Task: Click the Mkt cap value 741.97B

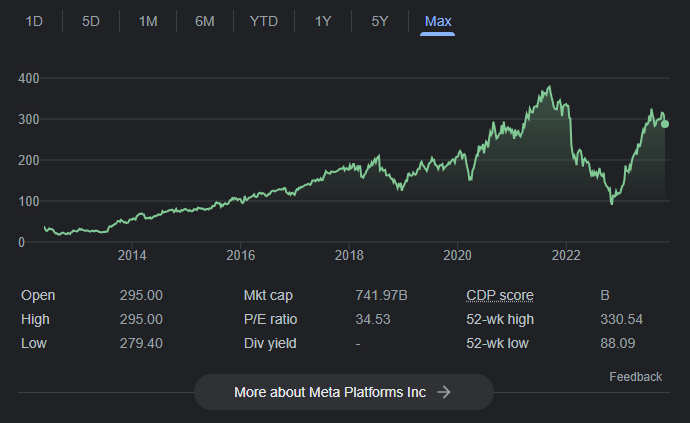Action: coord(381,295)
